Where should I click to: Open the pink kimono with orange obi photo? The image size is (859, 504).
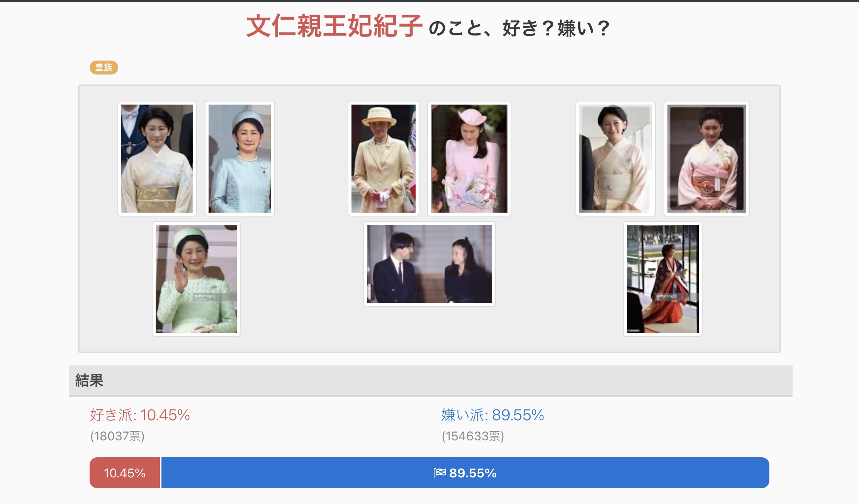(707, 159)
